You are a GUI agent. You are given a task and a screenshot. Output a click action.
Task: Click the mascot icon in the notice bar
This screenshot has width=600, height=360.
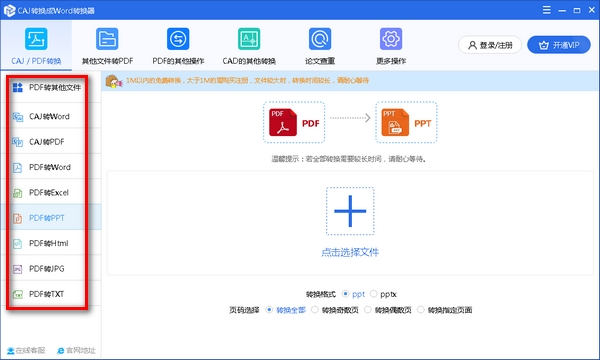(x=114, y=81)
